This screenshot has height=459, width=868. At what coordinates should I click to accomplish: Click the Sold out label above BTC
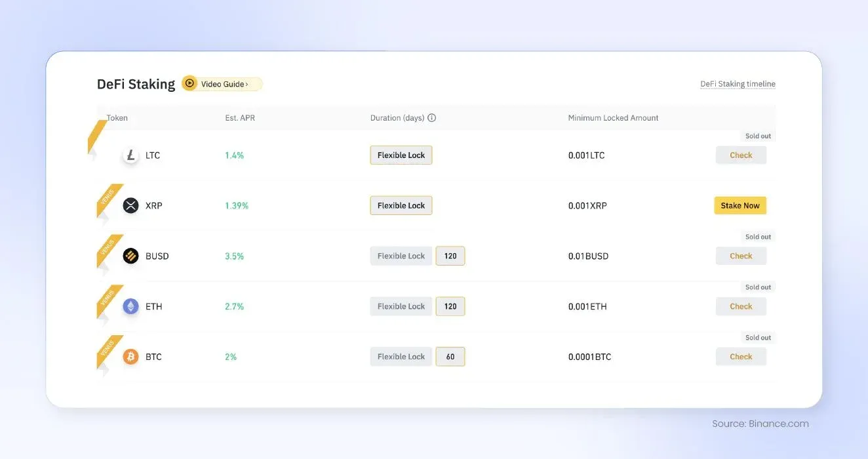pos(758,337)
